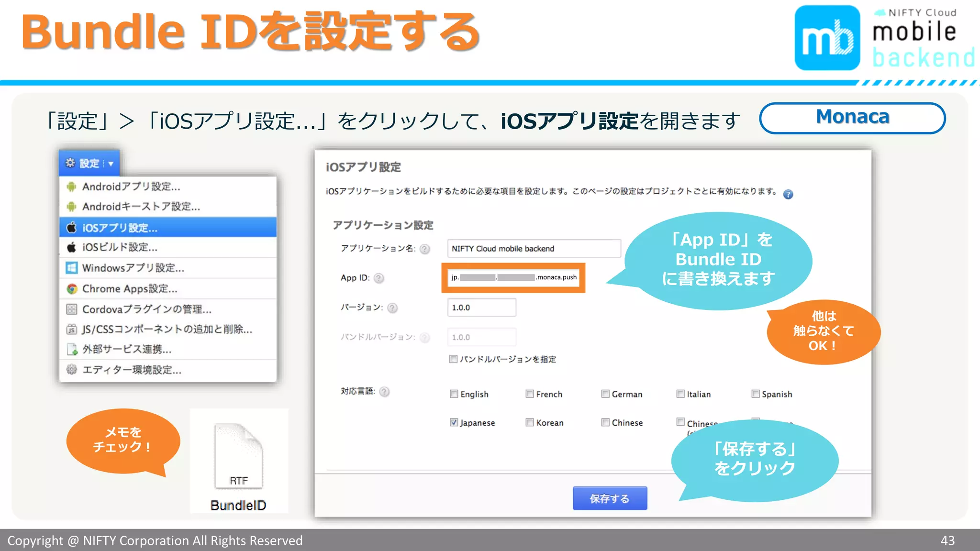Check the Spanish language checkbox
The height and width of the screenshot is (551, 980).
[x=756, y=394]
